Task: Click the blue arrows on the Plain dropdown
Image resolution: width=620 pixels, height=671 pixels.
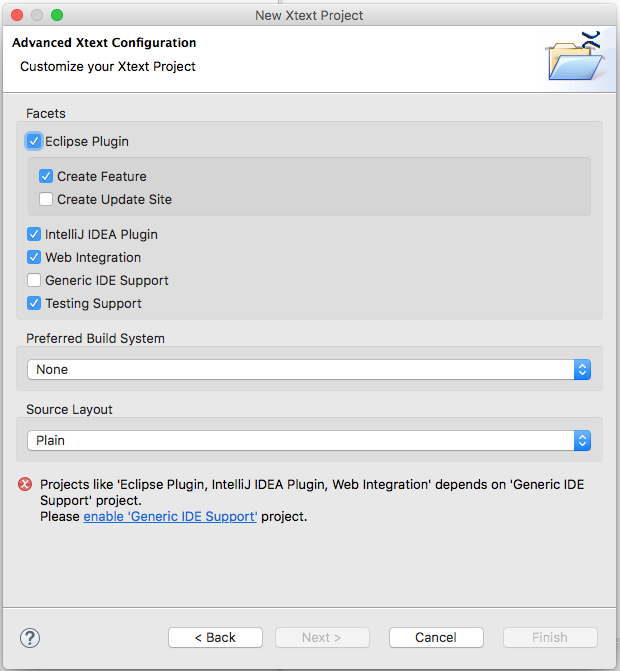Action: [x=582, y=440]
